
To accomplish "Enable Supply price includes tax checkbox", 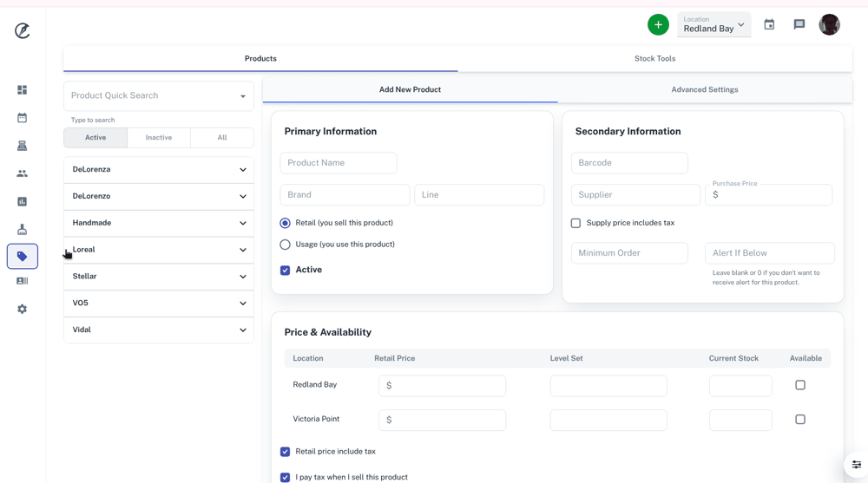I will [575, 223].
